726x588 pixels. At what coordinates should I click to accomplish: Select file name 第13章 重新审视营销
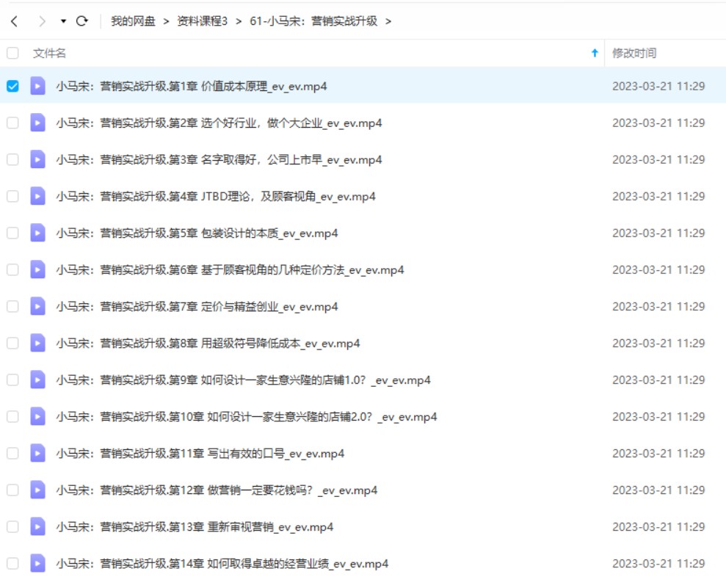195,527
